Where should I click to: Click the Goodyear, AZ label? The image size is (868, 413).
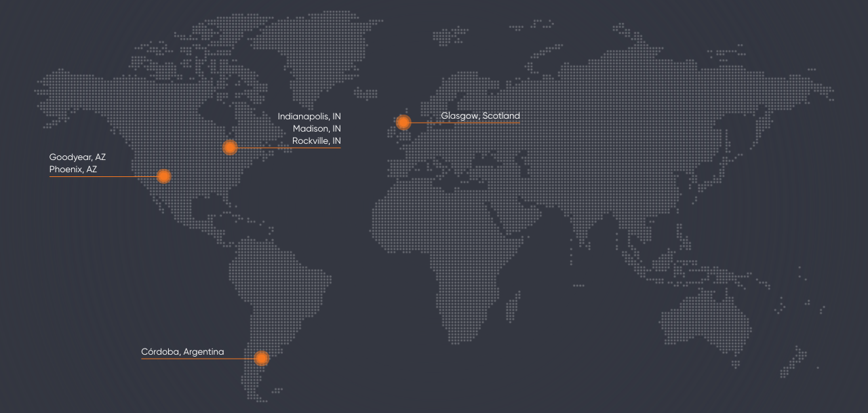tap(77, 157)
